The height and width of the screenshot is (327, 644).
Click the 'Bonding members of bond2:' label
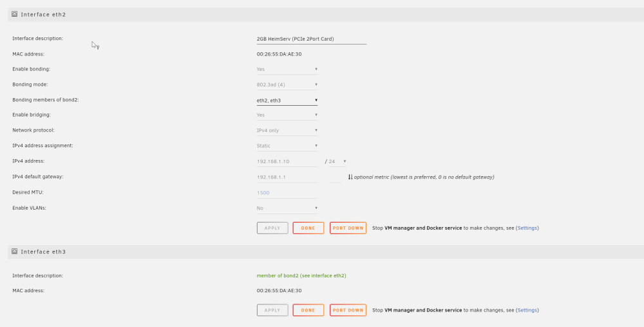point(46,99)
